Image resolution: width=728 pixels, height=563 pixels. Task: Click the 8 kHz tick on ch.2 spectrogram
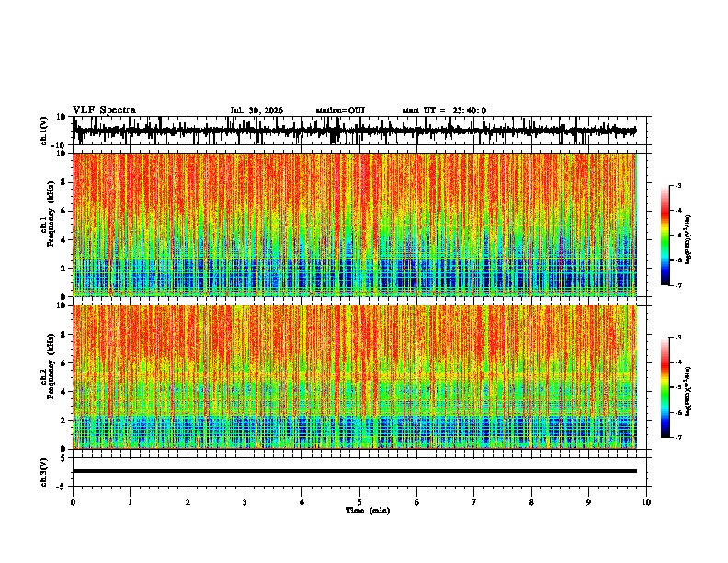(x=63, y=335)
